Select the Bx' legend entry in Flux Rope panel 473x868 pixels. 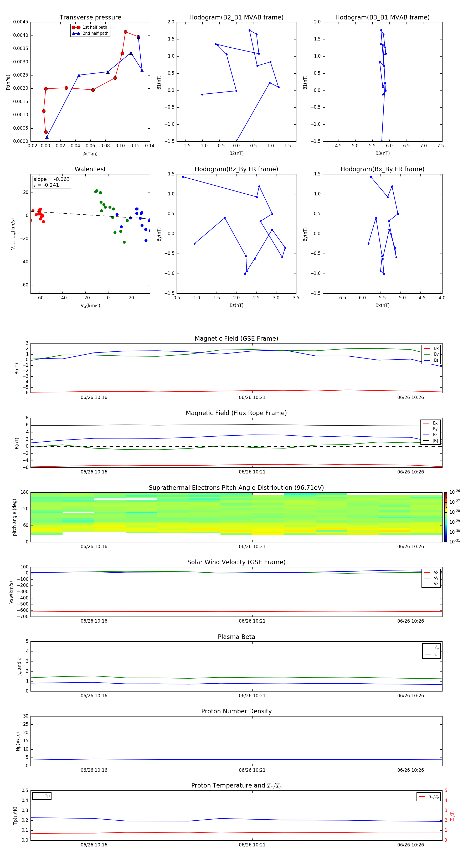431,423
